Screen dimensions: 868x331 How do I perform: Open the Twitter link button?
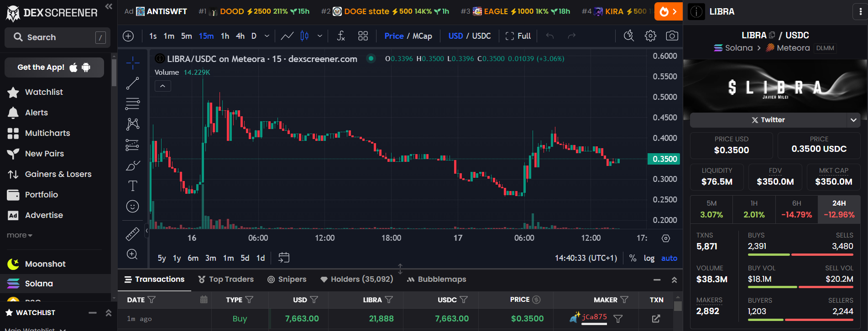coord(769,120)
